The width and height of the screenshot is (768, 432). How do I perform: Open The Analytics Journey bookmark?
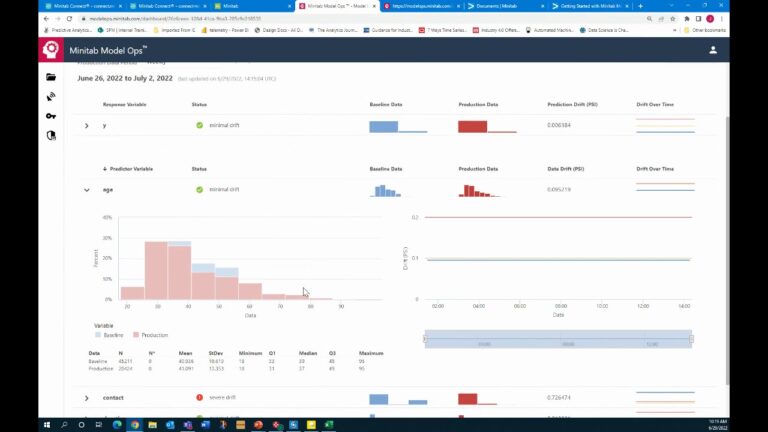(333, 30)
